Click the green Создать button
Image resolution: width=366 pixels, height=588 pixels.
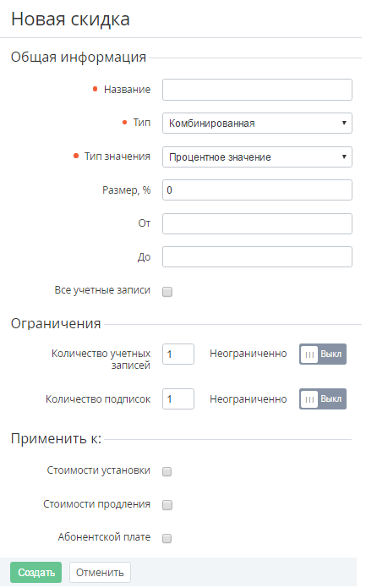pos(36,572)
